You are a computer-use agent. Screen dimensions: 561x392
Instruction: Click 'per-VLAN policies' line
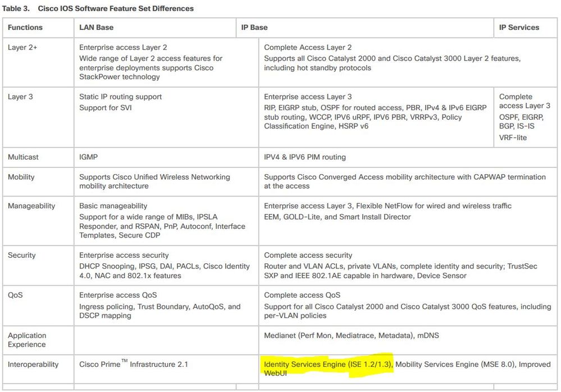click(295, 316)
